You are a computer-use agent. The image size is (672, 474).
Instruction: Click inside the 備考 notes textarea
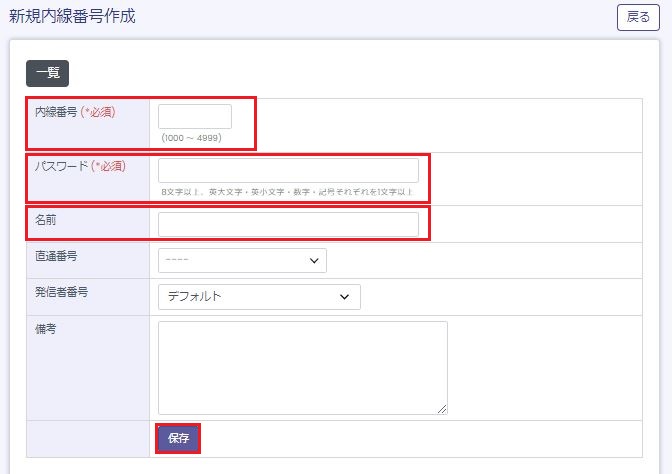tap(302, 367)
